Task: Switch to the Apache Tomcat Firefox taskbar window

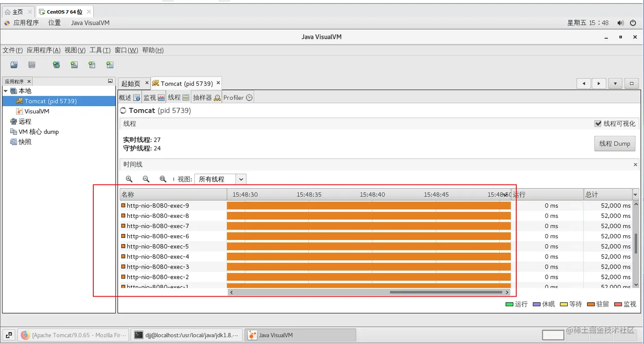Action: [73, 335]
